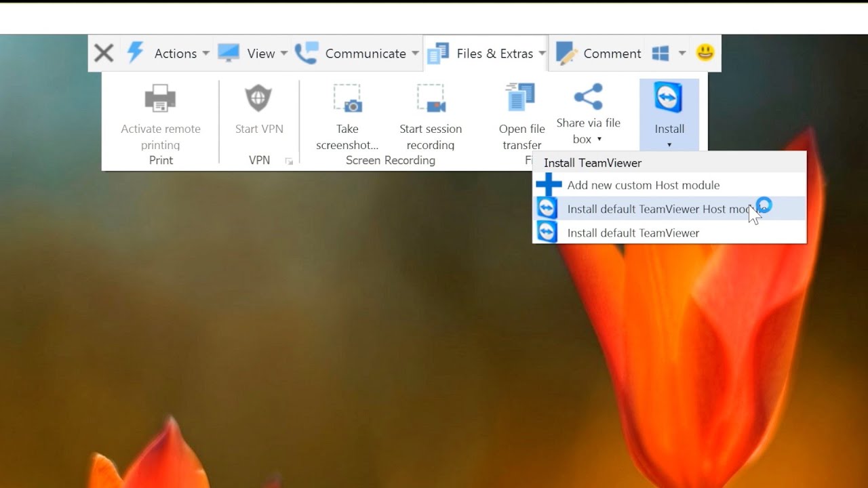Screen dimensions: 868x488
Task: Click the blue plus icon in Install menu
Action: click(549, 185)
